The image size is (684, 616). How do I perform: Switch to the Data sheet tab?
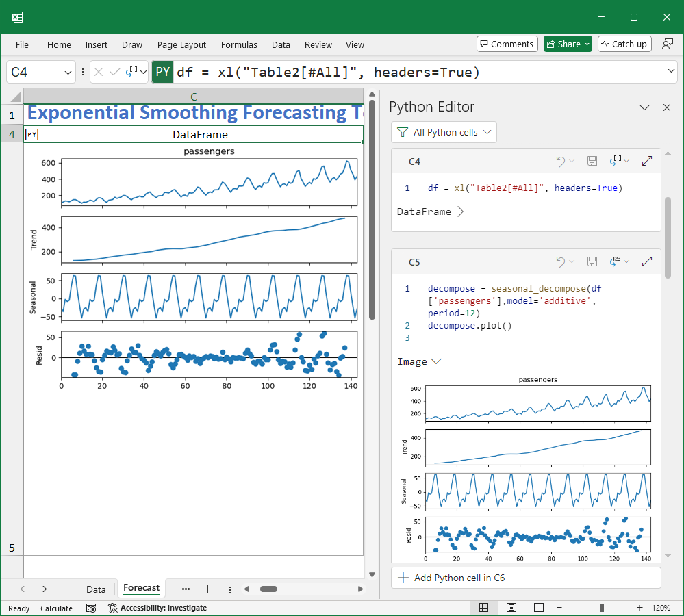click(96, 589)
